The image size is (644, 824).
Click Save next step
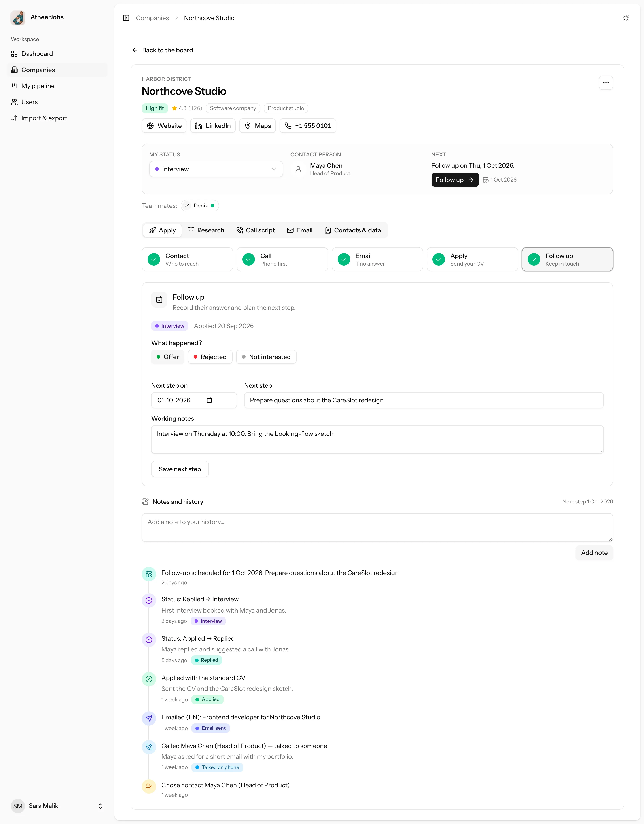coord(180,469)
